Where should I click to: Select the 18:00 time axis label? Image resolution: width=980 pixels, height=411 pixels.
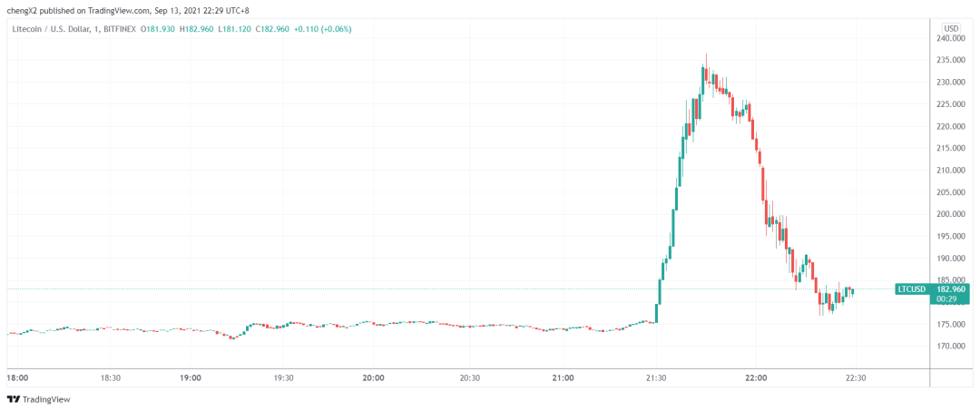[17, 377]
